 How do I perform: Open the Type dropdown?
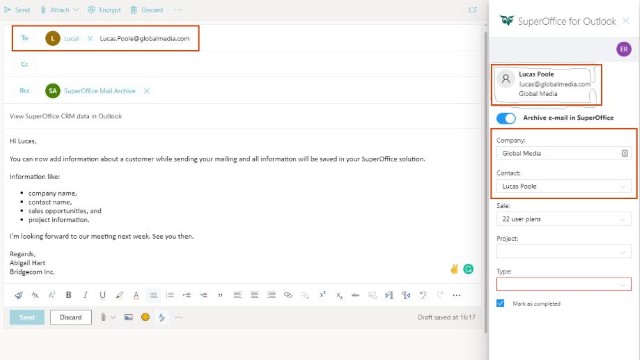point(564,284)
